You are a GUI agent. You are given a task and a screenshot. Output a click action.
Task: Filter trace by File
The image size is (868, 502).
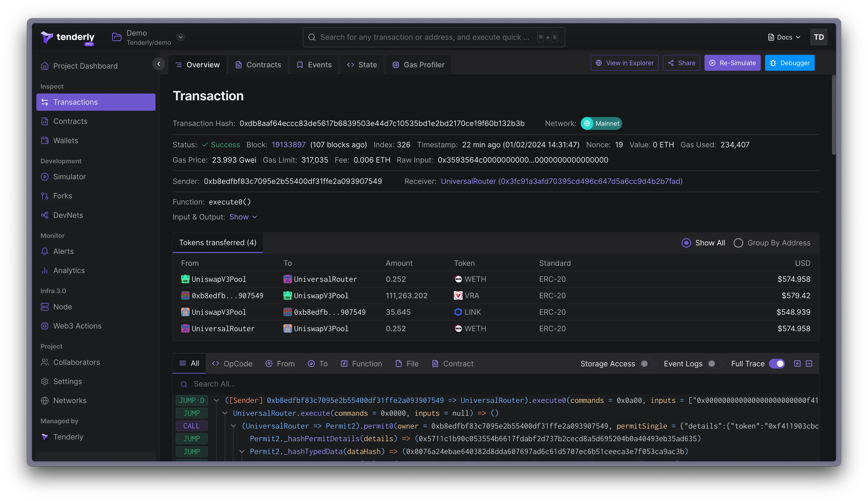[407, 363]
